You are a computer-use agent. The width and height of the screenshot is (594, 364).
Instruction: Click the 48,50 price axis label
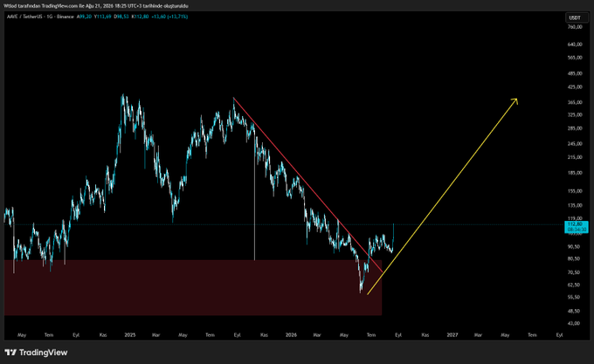click(574, 311)
